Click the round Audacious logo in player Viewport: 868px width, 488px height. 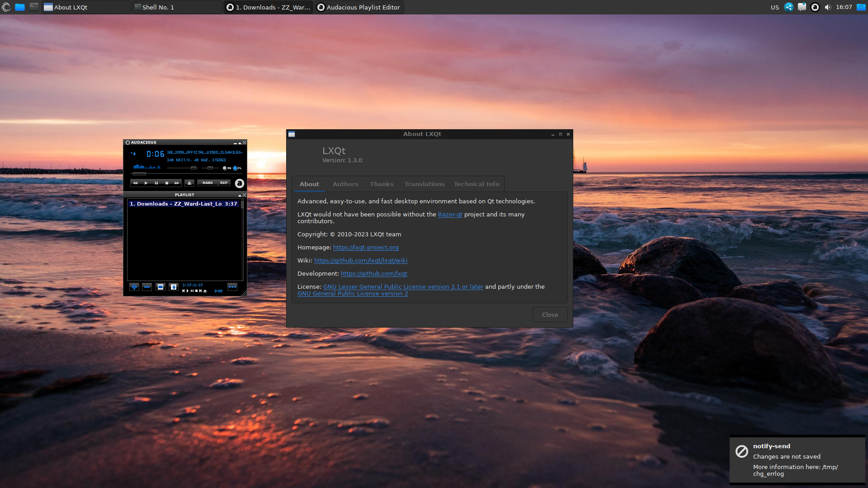(240, 183)
